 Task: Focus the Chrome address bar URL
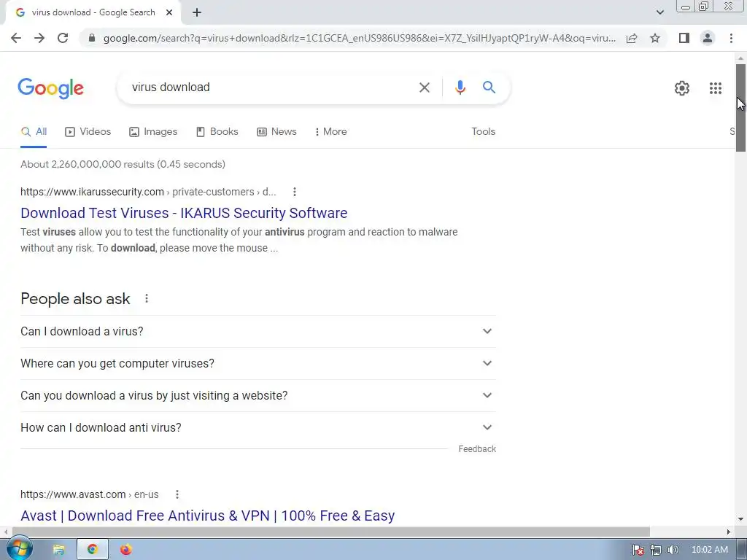359,38
